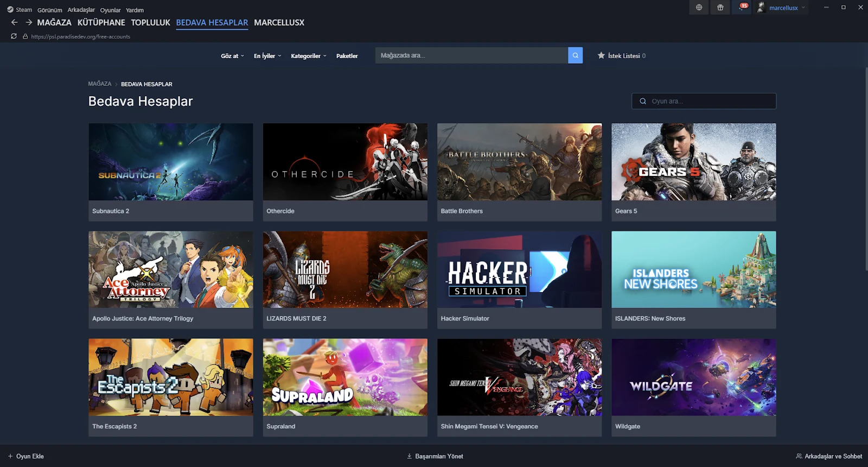Click Başarımları Yönet in the bottom bar
868x467 pixels.
435,456
